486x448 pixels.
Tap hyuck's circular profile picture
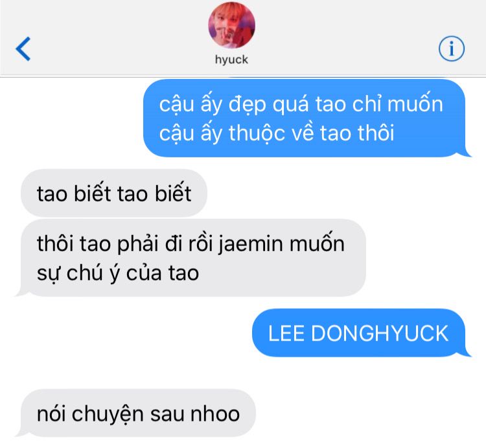coord(231,25)
